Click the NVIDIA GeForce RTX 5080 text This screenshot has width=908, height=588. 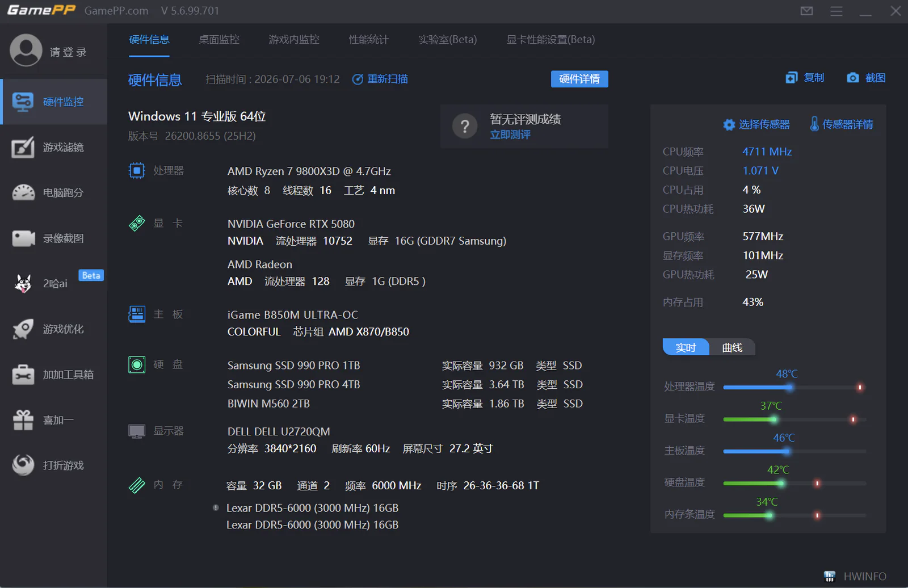pyautogui.click(x=291, y=224)
